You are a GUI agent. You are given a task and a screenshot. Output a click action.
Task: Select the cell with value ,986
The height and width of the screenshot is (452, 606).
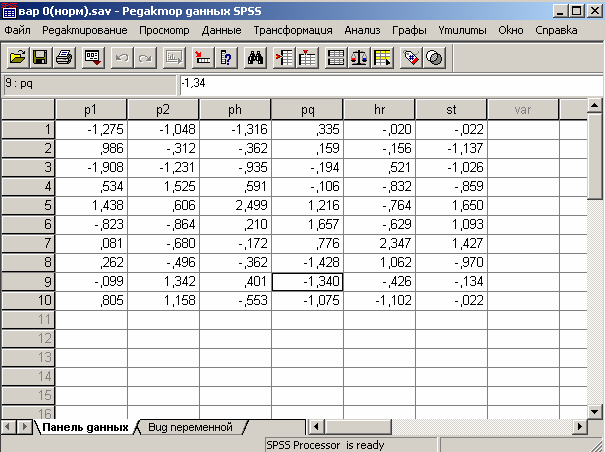(x=92, y=148)
